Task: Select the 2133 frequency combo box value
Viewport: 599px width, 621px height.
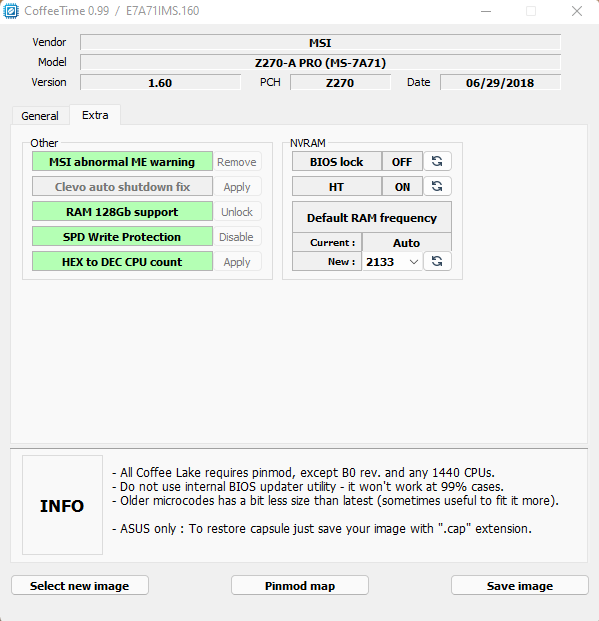Action: (x=392, y=262)
